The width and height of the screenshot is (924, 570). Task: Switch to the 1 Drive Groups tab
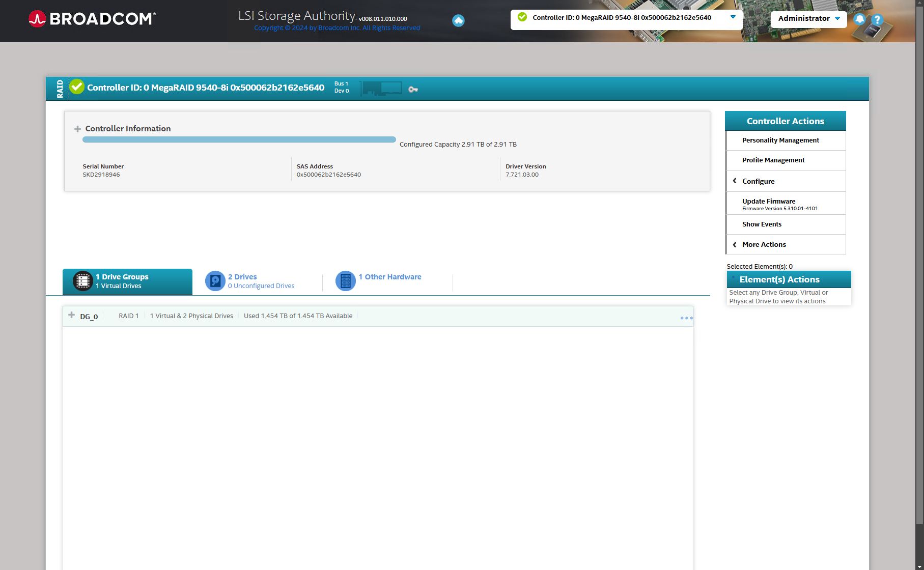[x=127, y=281]
